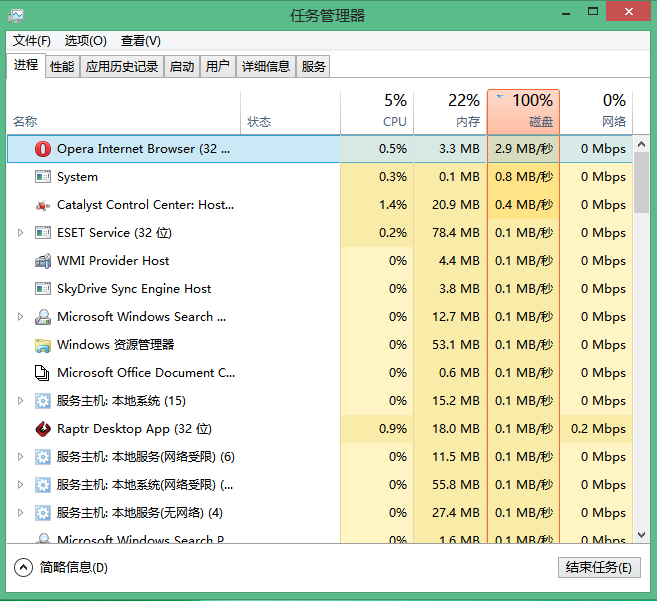This screenshot has width=657, height=601.
Task: Click the 0.8 MB/秒 disk value
Action: tap(524, 177)
